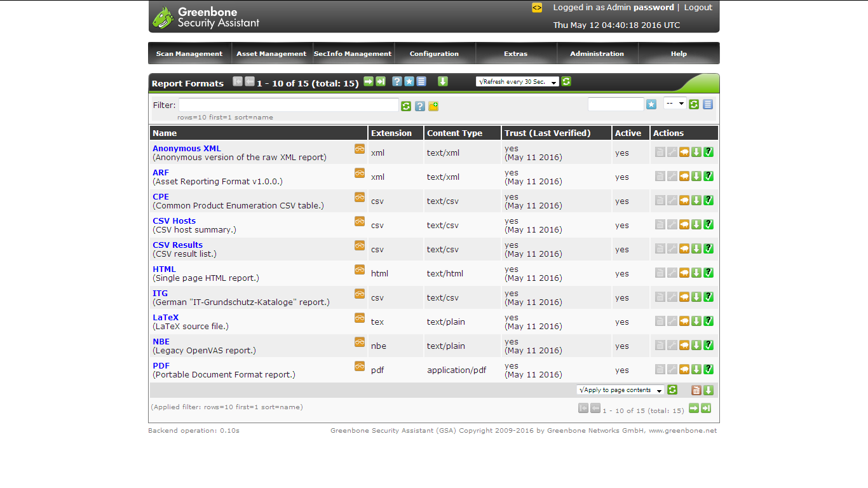Click the filter name input beside star
868x488 pixels.
pyautogui.click(x=616, y=104)
